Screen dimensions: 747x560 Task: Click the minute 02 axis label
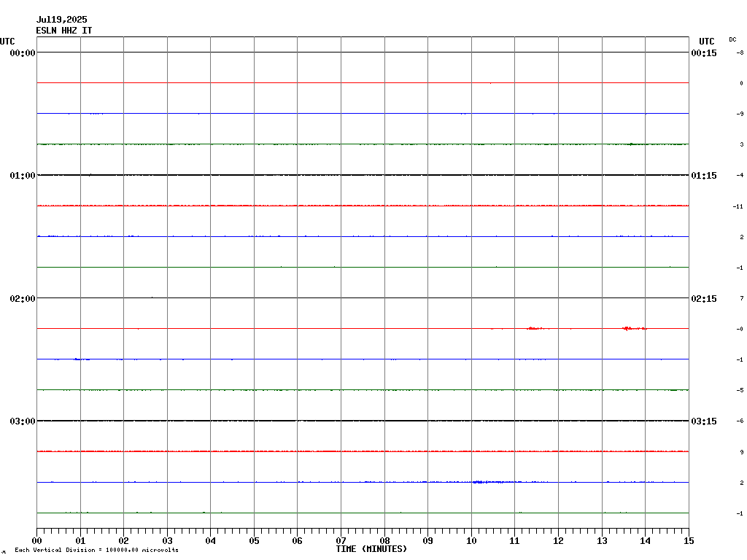pyautogui.click(x=124, y=541)
